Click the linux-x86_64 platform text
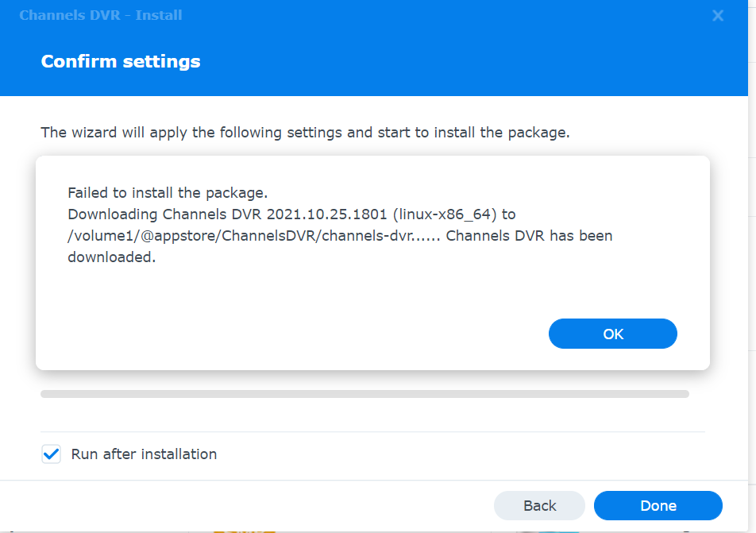This screenshot has width=756, height=533. point(445,214)
